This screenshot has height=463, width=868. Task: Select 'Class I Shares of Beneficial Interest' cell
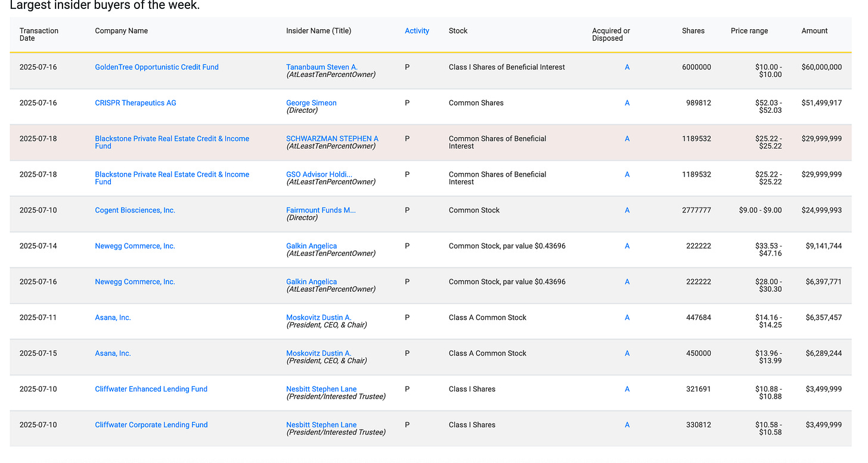click(507, 67)
